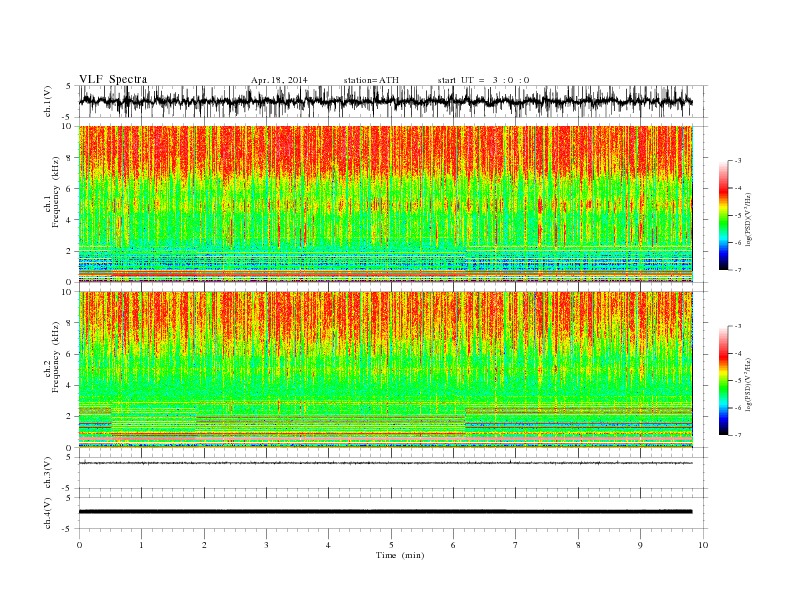Select the "Time (min)" axis label

pos(400,555)
